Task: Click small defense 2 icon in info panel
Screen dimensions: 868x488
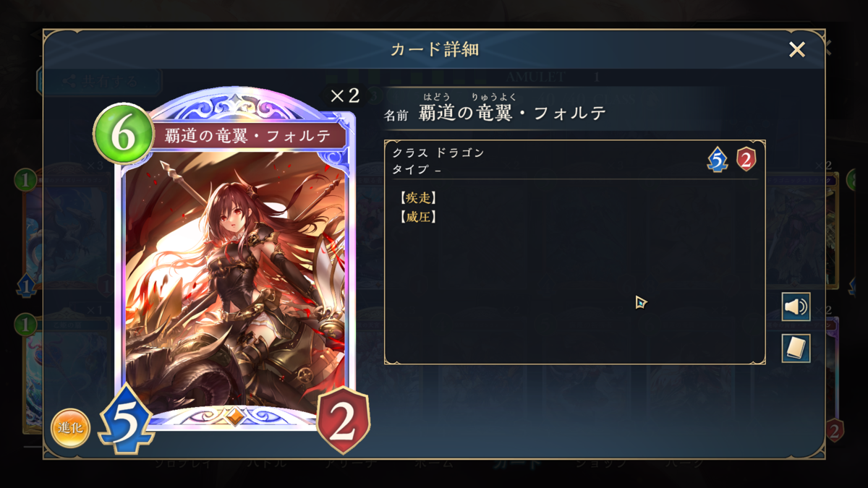Action: point(746,159)
